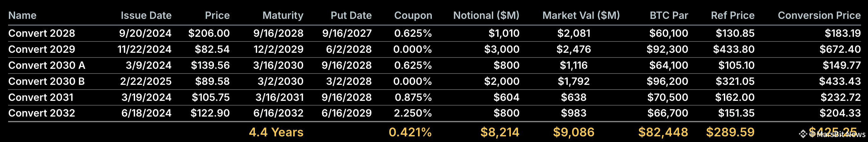The width and height of the screenshot is (868, 142).
Task: Select the Convert 2032 row name
Action: [x=42, y=113]
